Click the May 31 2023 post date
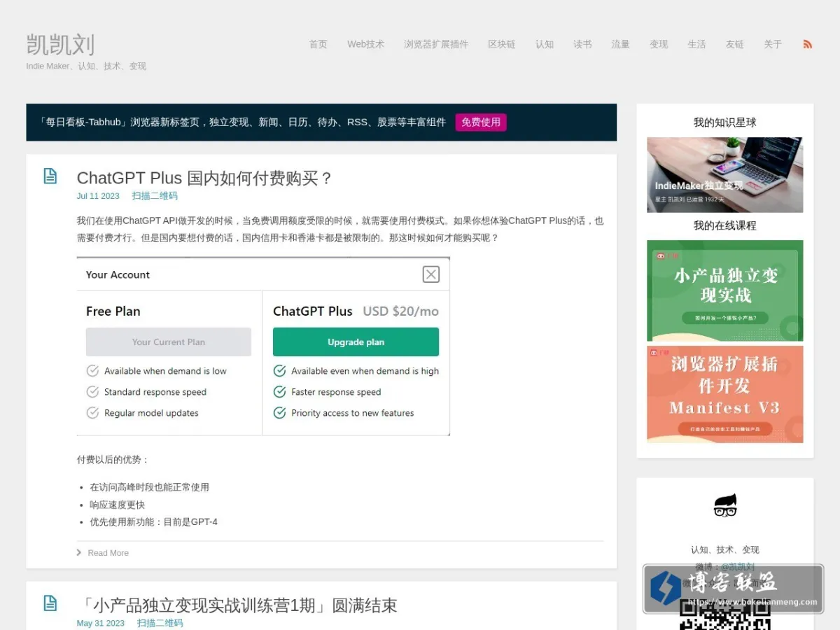840x630 pixels. (x=101, y=623)
